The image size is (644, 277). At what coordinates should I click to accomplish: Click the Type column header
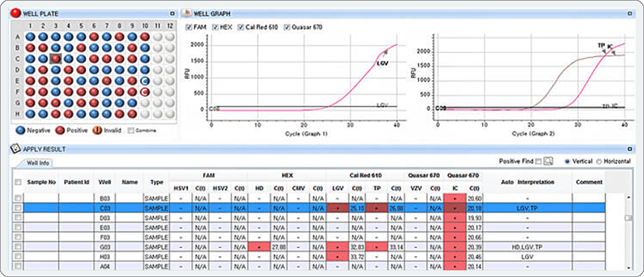pyautogui.click(x=156, y=182)
